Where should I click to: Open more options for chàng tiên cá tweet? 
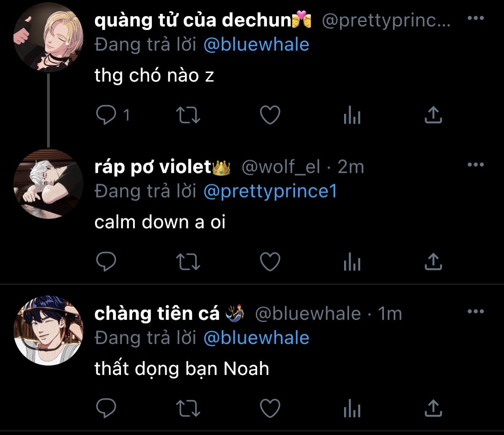[x=476, y=311]
